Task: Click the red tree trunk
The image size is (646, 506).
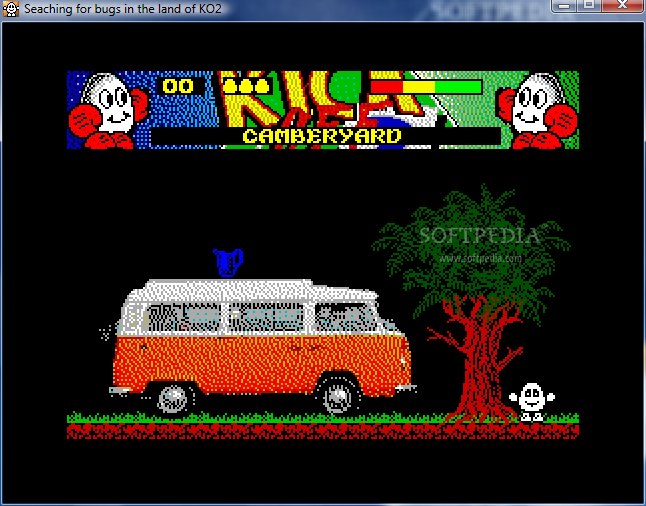Action: tap(480, 363)
